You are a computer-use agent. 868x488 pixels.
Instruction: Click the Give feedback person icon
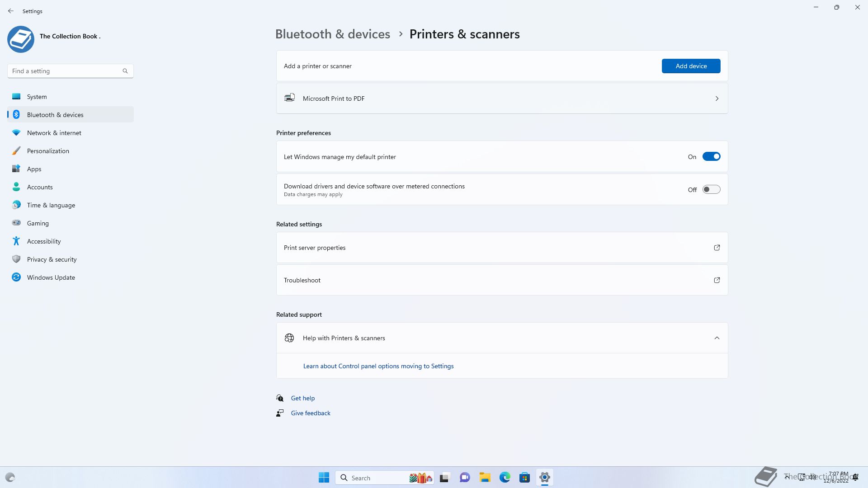pyautogui.click(x=280, y=413)
